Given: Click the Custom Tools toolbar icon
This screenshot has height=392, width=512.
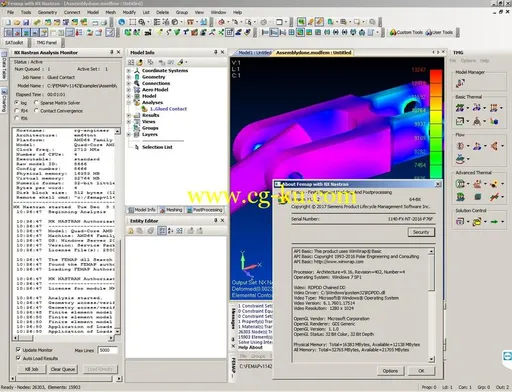Looking at the screenshot, I should [407, 32].
